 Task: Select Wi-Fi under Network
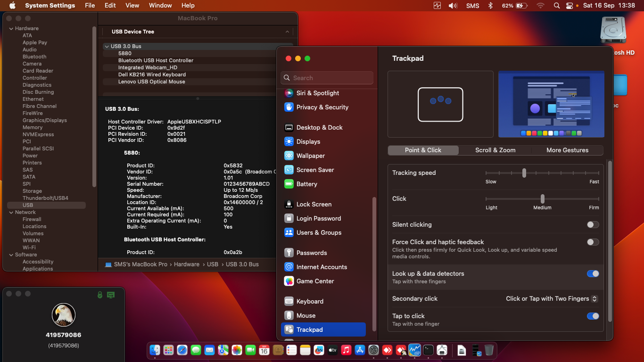tap(29, 247)
